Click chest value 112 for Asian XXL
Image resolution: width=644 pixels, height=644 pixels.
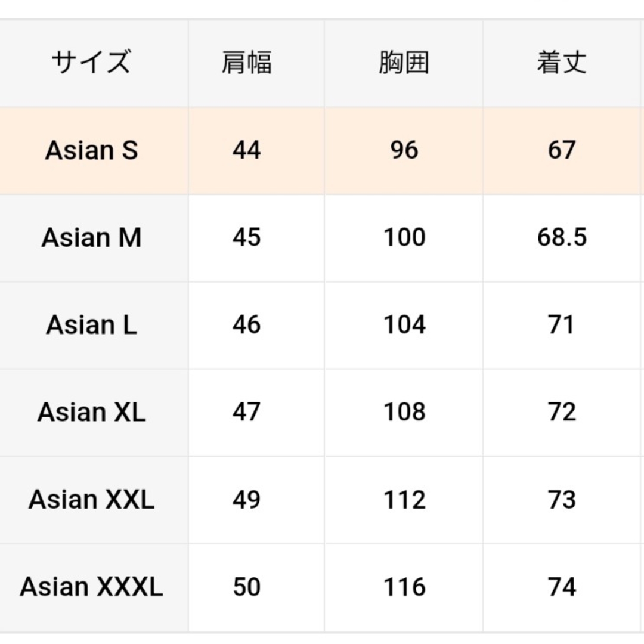(404, 500)
